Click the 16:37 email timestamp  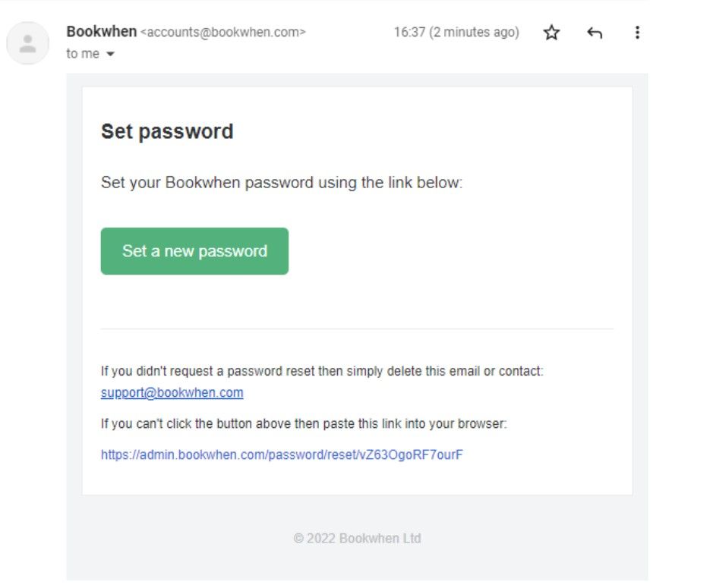[409, 33]
